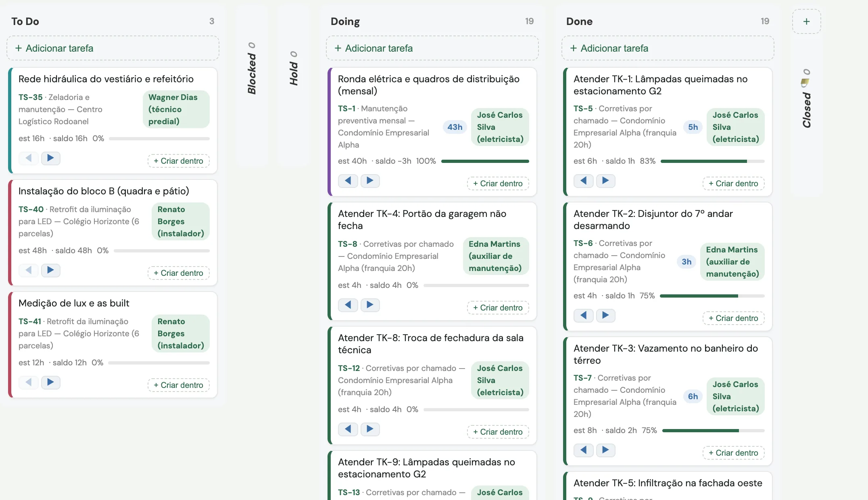Click left arrow on Instalação do bloco B card
This screenshot has width=868, height=500.
point(29,270)
